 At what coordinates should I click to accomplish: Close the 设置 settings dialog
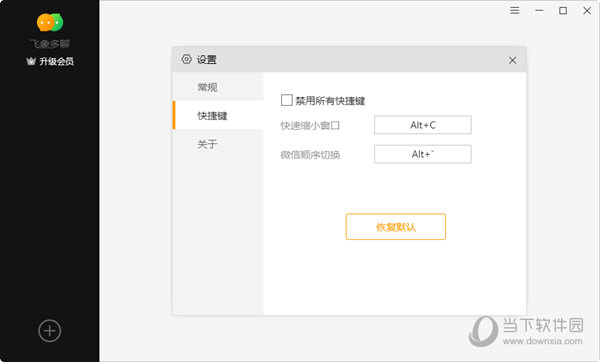(x=512, y=60)
